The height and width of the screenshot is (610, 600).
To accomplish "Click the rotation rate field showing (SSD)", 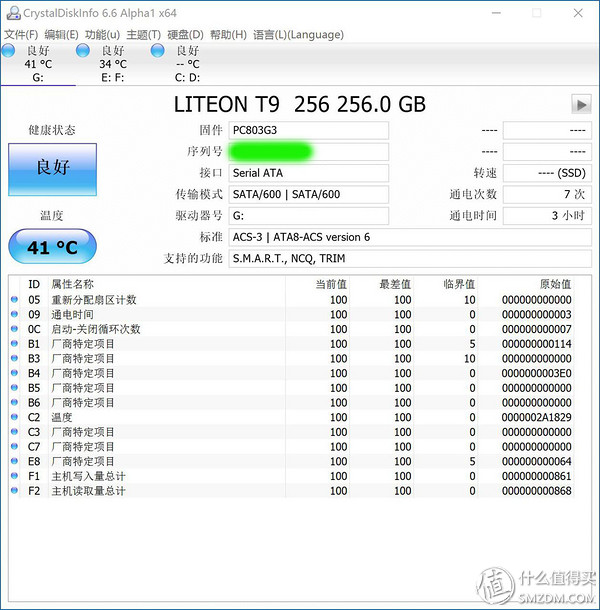I will 547,173.
